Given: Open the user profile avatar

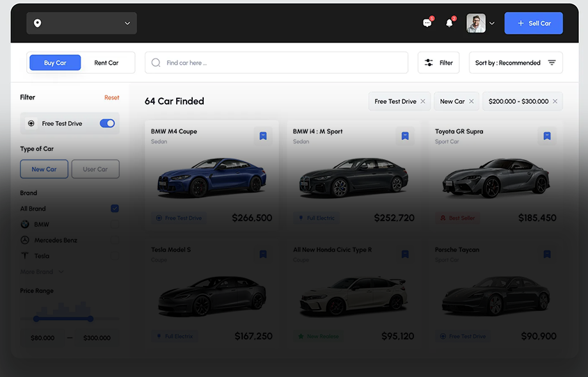Looking at the screenshot, I should click(476, 23).
